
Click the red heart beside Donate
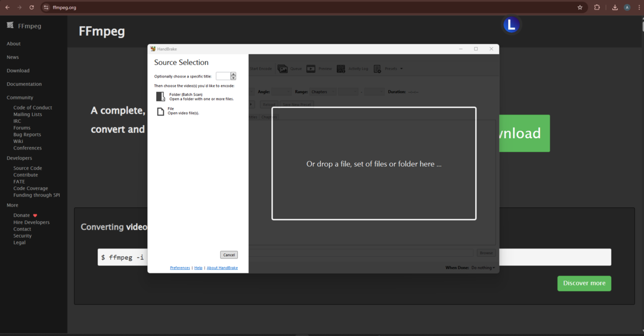click(35, 216)
